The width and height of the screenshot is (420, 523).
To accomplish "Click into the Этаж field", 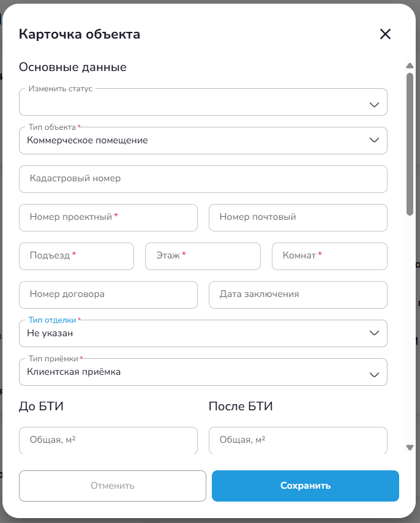I will pyautogui.click(x=203, y=256).
